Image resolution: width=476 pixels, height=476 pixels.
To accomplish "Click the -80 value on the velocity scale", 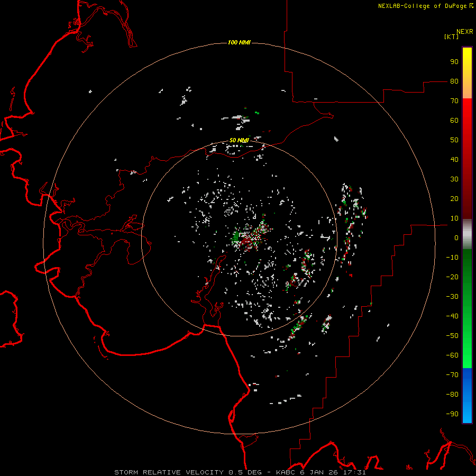I will (x=452, y=395).
